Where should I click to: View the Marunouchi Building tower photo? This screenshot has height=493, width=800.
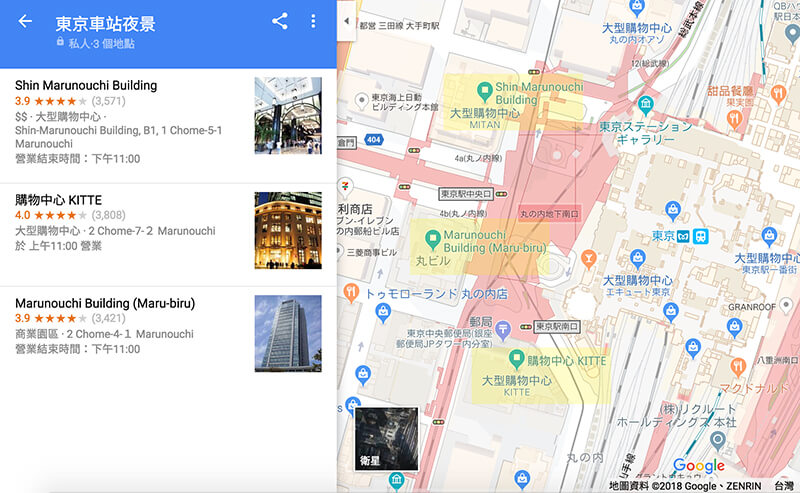288,333
